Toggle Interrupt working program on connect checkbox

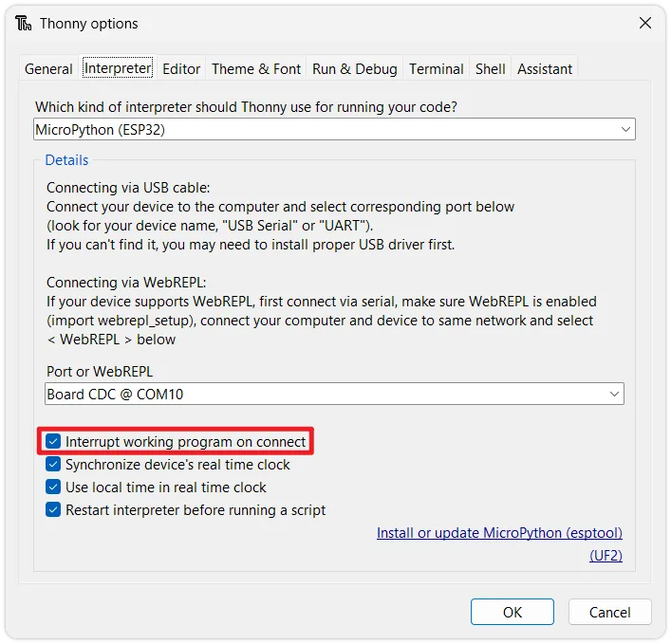[x=54, y=442]
